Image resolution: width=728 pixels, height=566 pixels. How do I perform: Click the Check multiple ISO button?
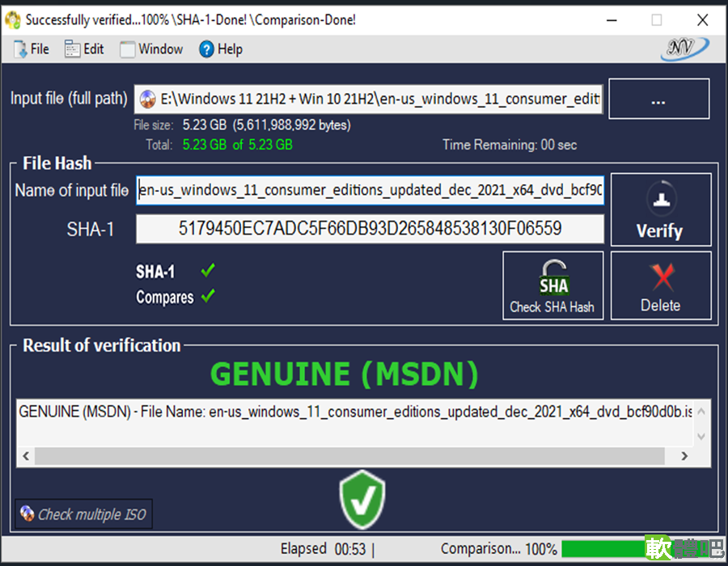pyautogui.click(x=83, y=514)
